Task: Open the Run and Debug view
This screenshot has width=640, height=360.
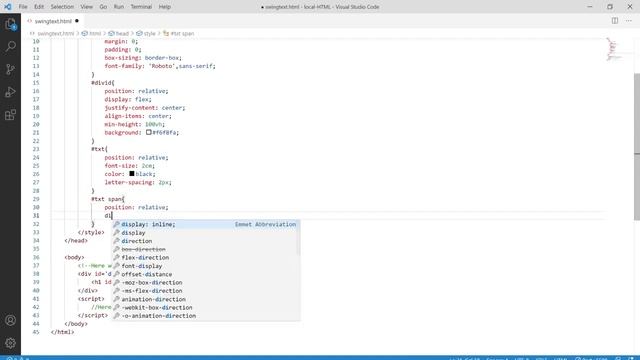Action: point(10,92)
